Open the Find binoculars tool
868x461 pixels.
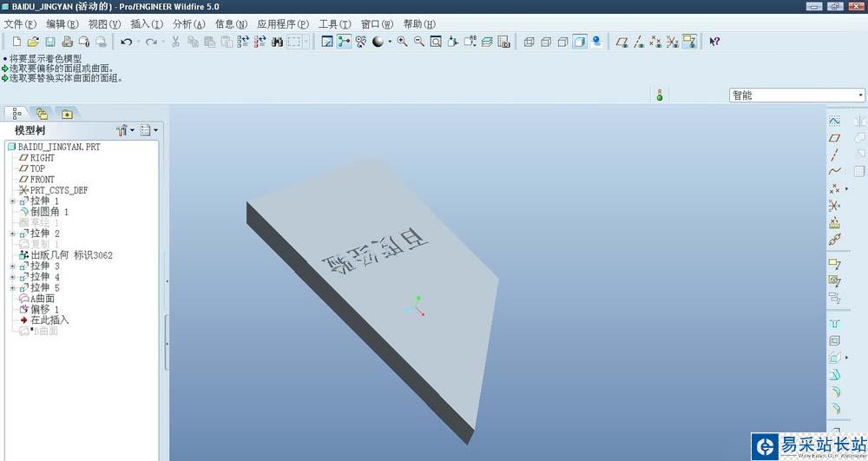tap(277, 42)
